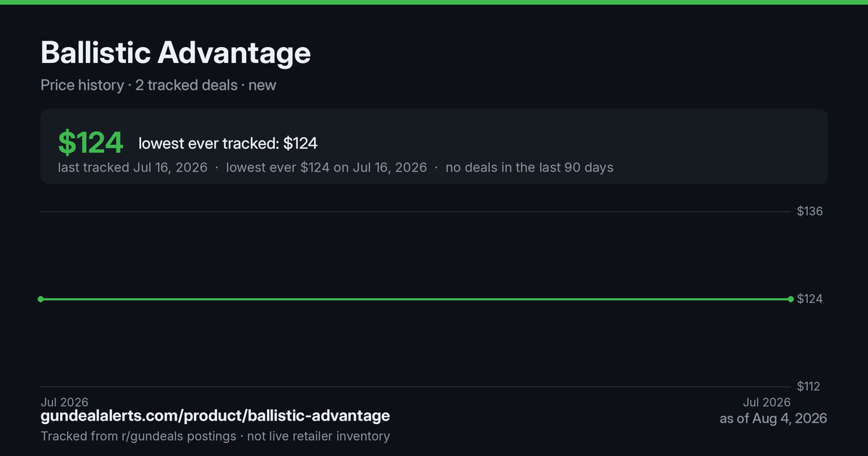
Task: Click the left Jul 2026 axis label
Action: [x=64, y=402]
